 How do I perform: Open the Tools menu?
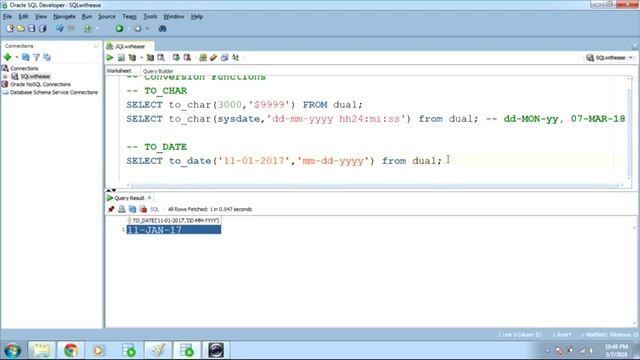click(x=150, y=16)
